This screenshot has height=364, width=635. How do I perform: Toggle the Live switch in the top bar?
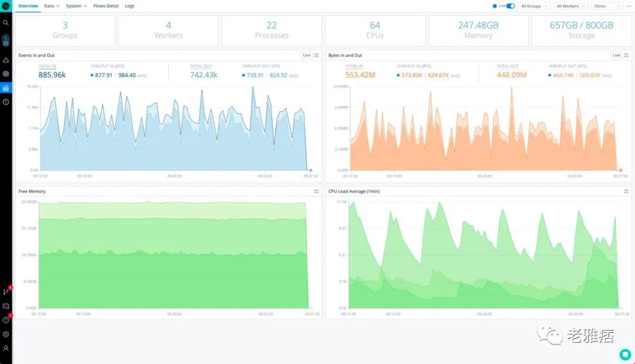pyautogui.click(x=510, y=6)
